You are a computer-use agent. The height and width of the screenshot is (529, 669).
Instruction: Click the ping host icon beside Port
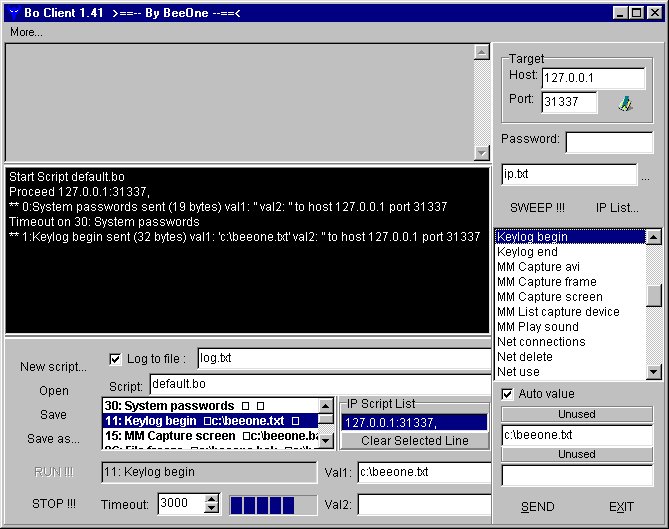click(626, 103)
